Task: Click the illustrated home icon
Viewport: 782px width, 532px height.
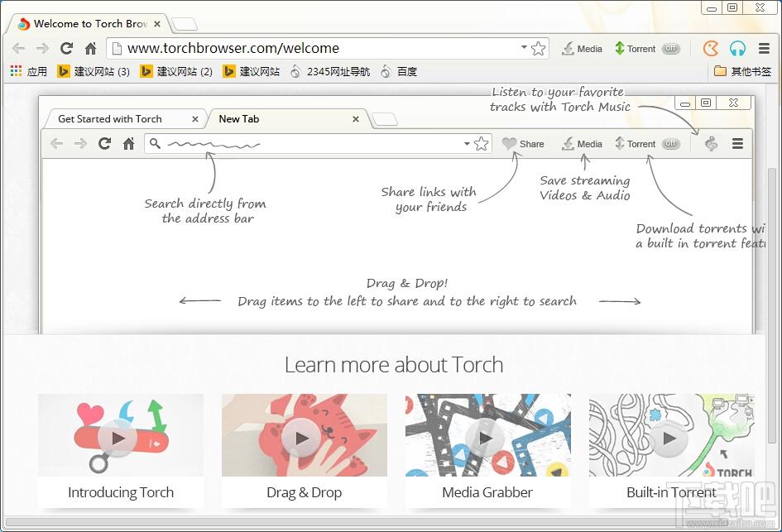Action: click(x=128, y=144)
